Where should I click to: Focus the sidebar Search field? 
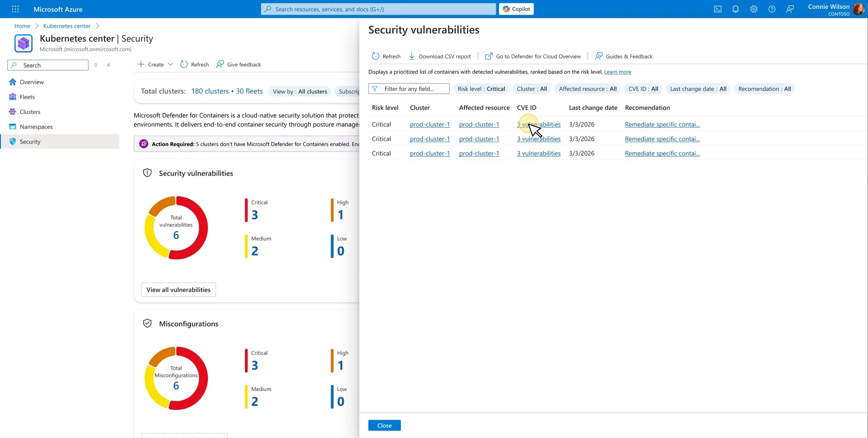pos(48,65)
